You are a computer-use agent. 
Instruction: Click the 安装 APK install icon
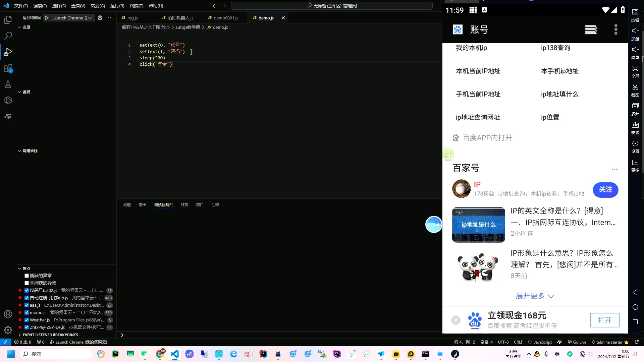point(635,125)
